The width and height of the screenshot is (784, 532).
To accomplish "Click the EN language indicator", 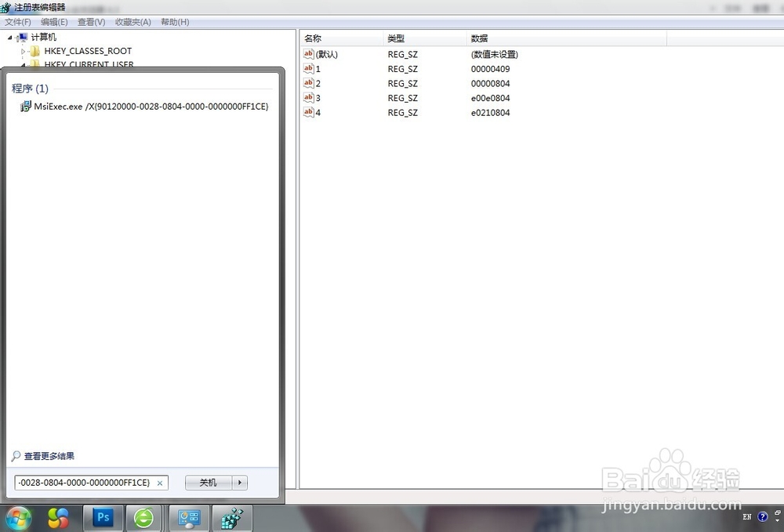I will [747, 517].
